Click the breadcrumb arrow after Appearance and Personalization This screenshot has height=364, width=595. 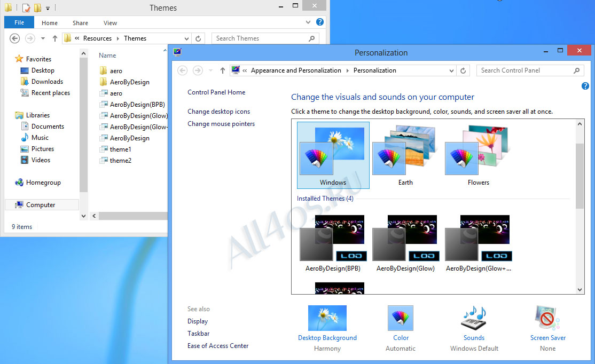(x=347, y=70)
